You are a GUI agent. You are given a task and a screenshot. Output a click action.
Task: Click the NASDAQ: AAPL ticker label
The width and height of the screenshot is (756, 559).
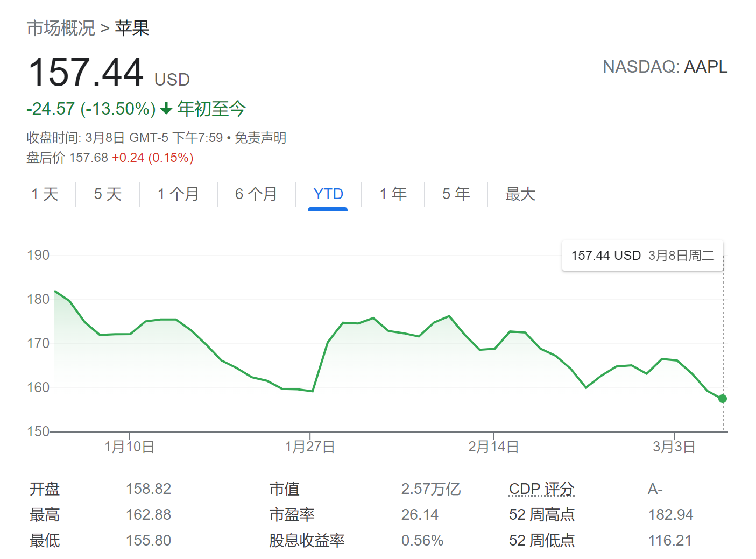[665, 67]
